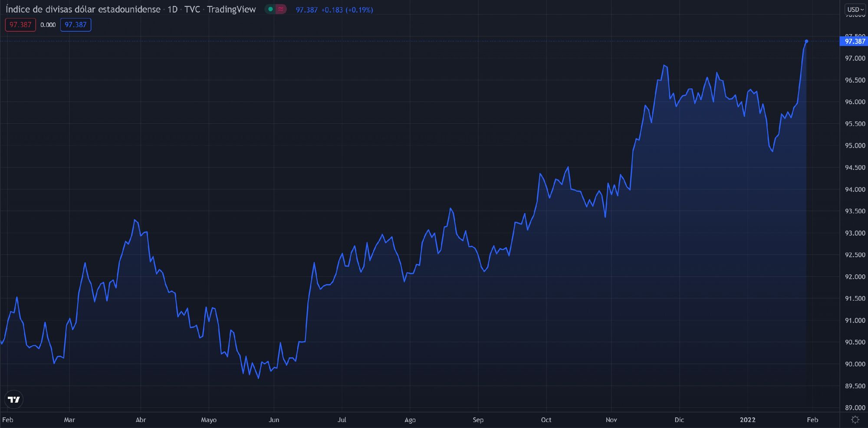868x428 pixels.
Task: Click the TradingView logo icon
Action: click(14, 399)
